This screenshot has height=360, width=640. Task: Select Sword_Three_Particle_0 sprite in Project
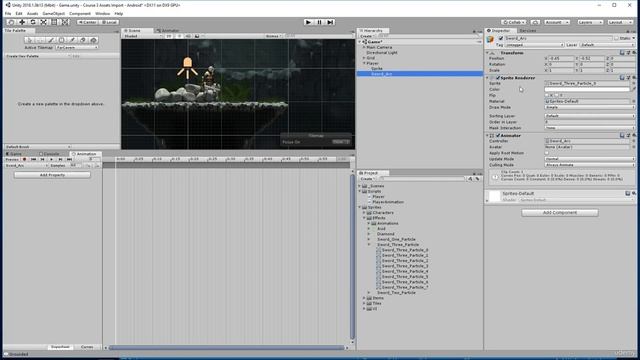[x=405, y=250]
